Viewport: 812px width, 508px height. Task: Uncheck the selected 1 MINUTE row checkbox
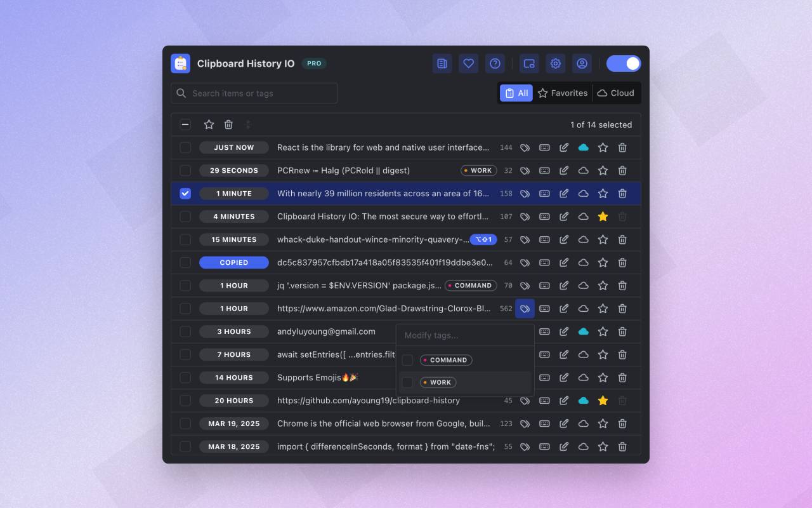[185, 193]
